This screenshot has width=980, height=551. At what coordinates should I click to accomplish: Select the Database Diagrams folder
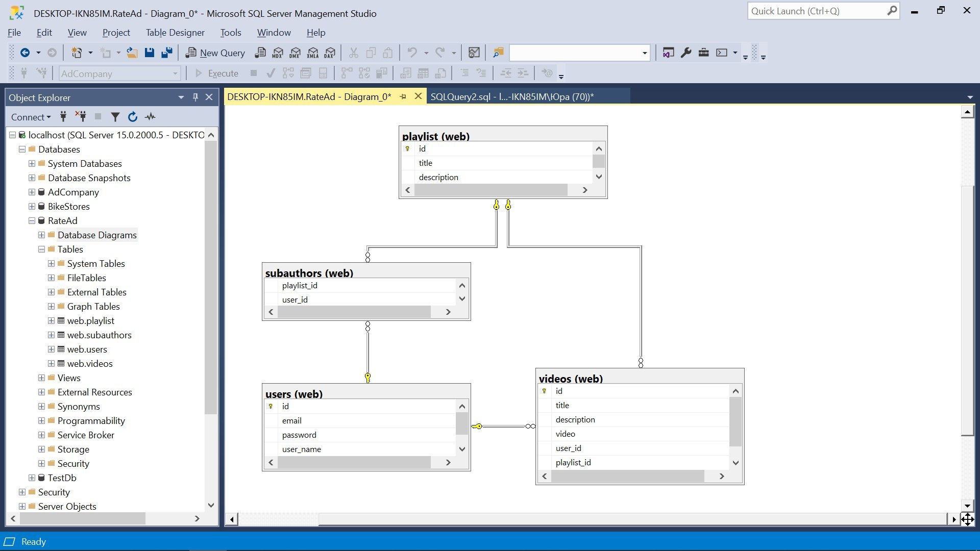coord(97,235)
